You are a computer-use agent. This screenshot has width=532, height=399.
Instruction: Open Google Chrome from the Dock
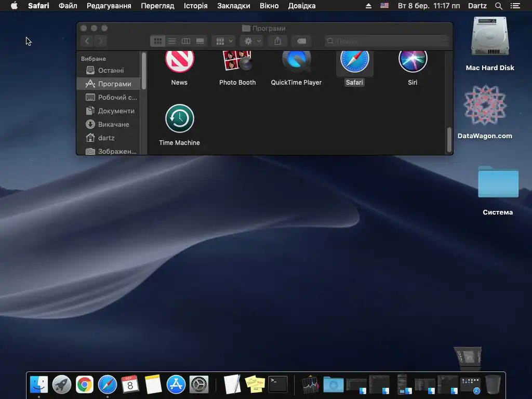point(85,384)
